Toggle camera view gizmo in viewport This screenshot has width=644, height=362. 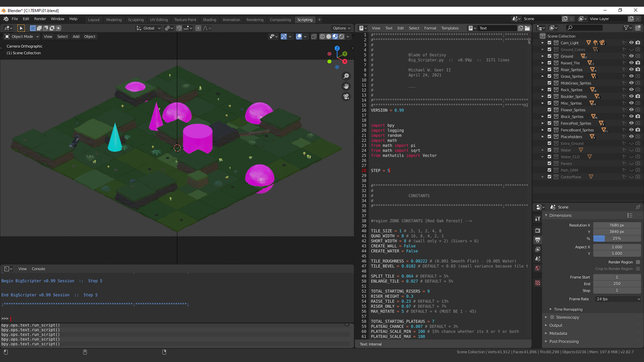pyautogui.click(x=346, y=97)
